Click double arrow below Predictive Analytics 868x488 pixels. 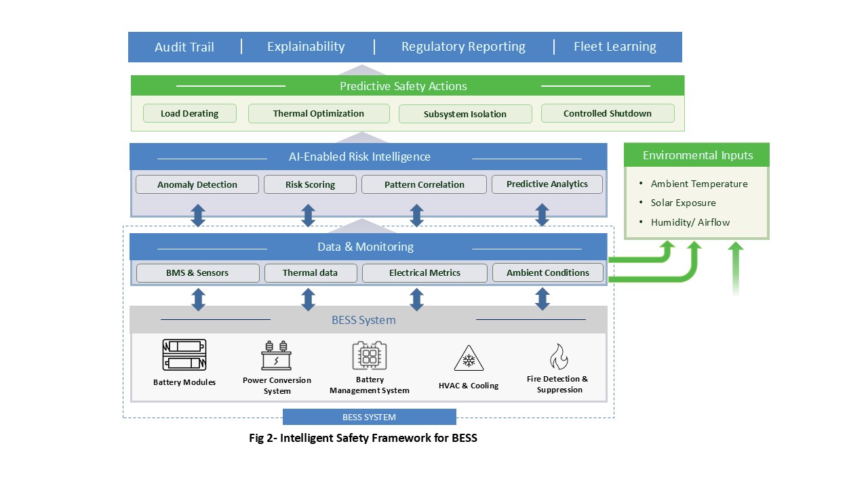click(x=542, y=215)
